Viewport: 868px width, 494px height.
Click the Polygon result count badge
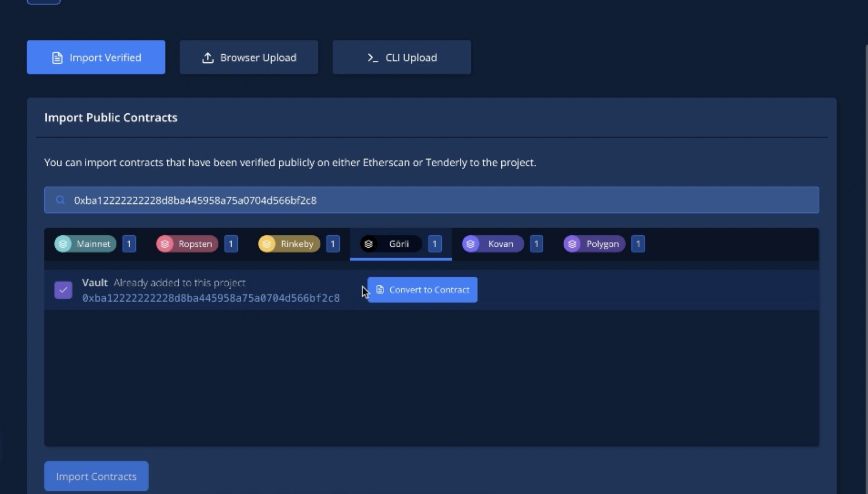(638, 244)
